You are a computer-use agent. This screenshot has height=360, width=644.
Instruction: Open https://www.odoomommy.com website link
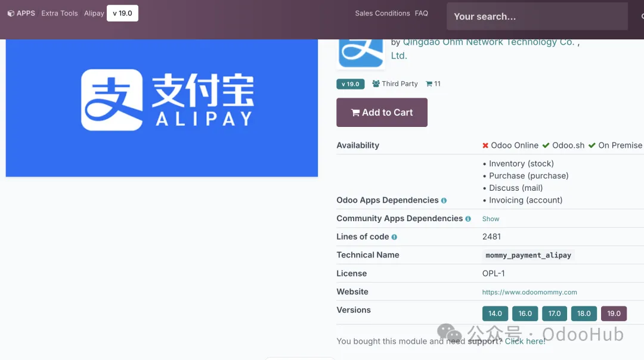pyautogui.click(x=530, y=292)
